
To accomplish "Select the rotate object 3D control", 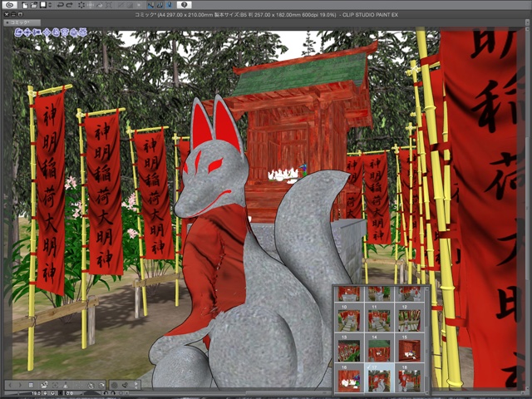I will coord(56,32).
